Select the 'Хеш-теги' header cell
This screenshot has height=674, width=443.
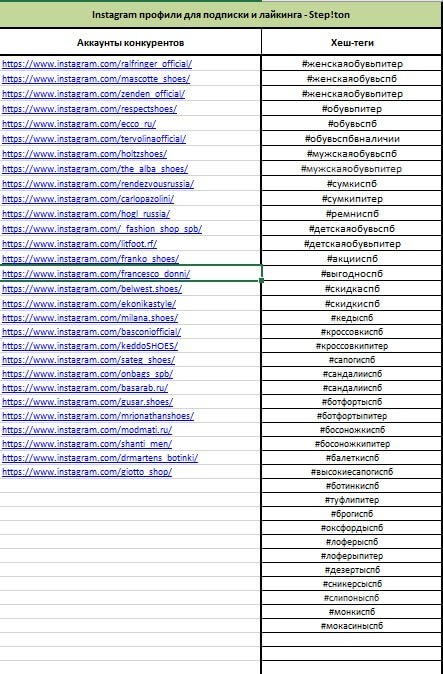(x=352, y=43)
